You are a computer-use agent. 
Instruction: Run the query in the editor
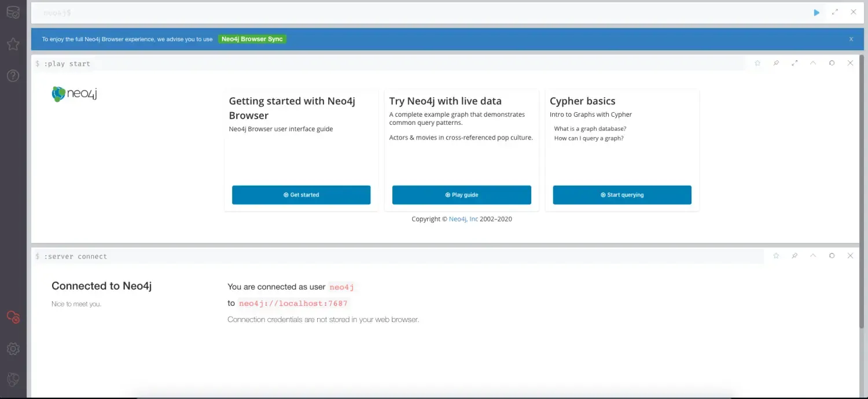[x=816, y=12]
